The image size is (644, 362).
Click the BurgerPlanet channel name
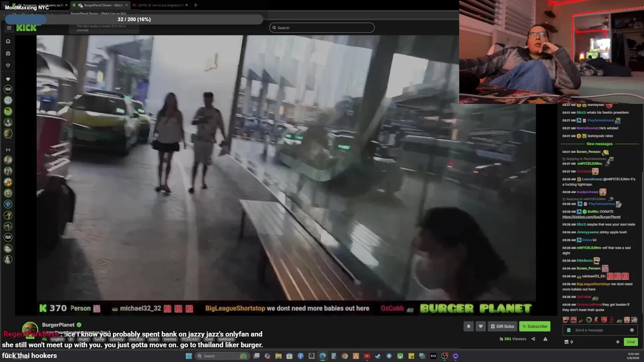coord(58,325)
